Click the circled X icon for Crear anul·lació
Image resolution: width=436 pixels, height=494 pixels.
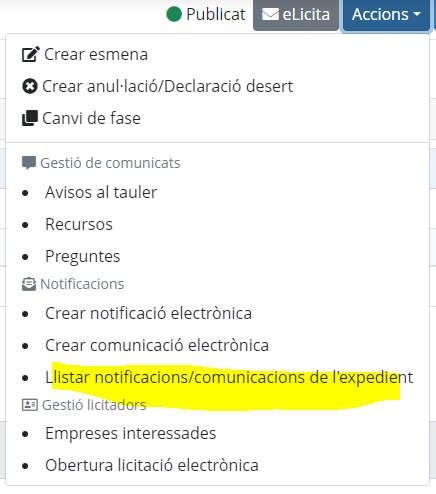pyautogui.click(x=30, y=86)
